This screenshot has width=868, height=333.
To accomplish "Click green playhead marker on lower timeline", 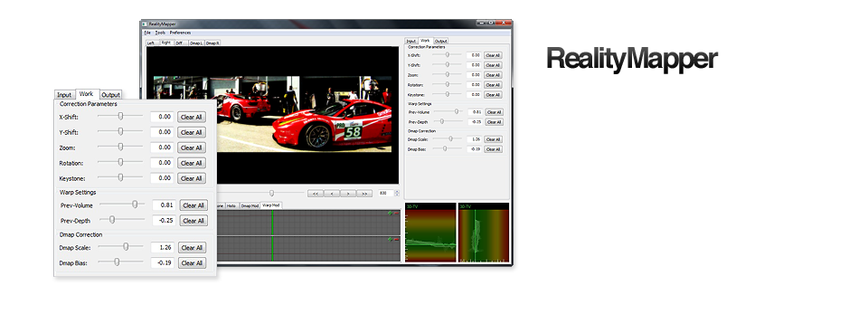I will tap(272, 249).
